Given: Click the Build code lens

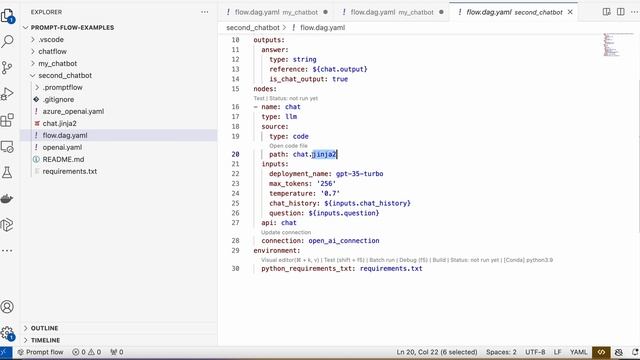Looking at the screenshot, I should pos(439,260).
